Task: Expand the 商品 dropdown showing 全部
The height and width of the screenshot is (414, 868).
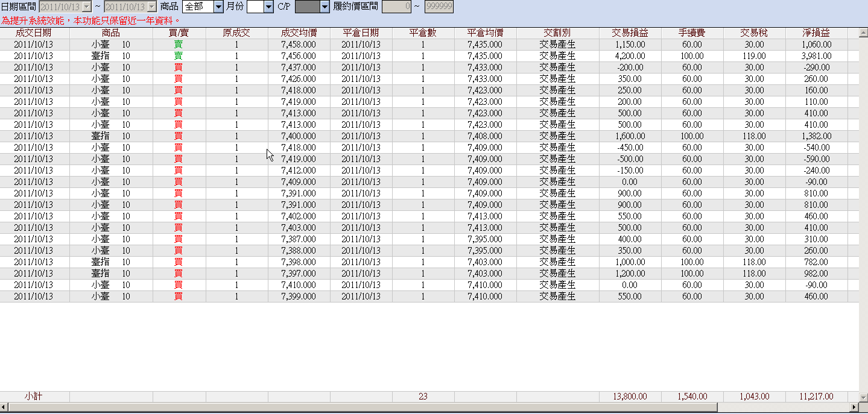Action: tap(218, 7)
